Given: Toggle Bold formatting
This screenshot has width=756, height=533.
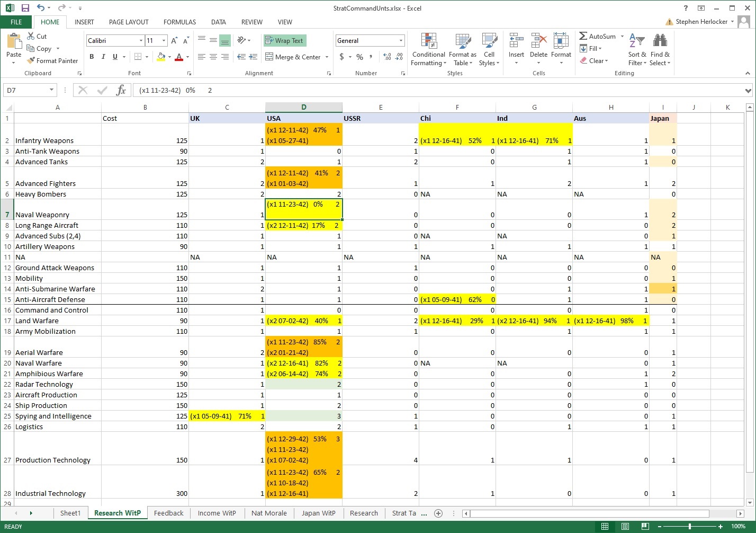Looking at the screenshot, I should tap(92, 57).
